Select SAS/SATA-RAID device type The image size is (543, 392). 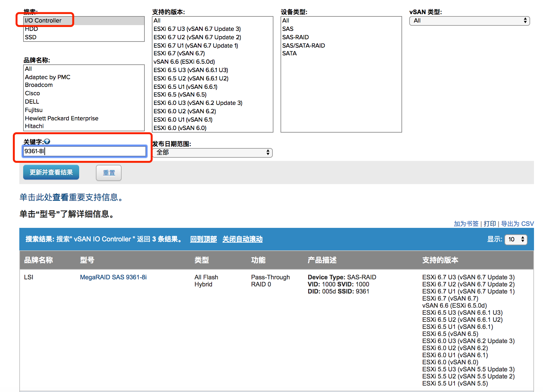click(x=341, y=46)
